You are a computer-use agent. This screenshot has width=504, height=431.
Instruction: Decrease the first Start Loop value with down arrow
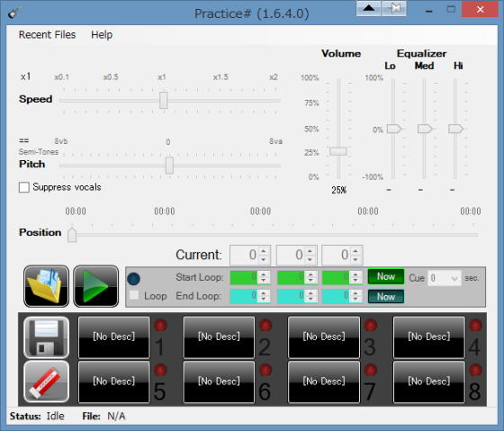[x=263, y=281]
